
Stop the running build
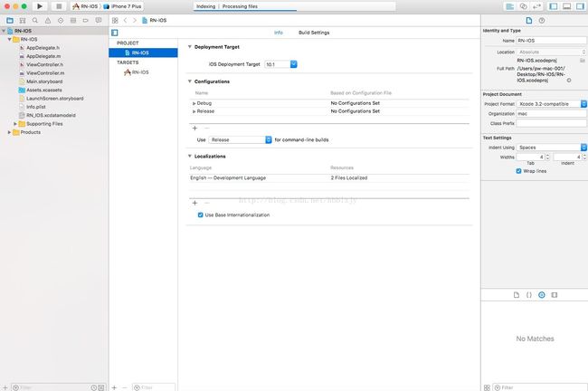pyautogui.click(x=59, y=6)
